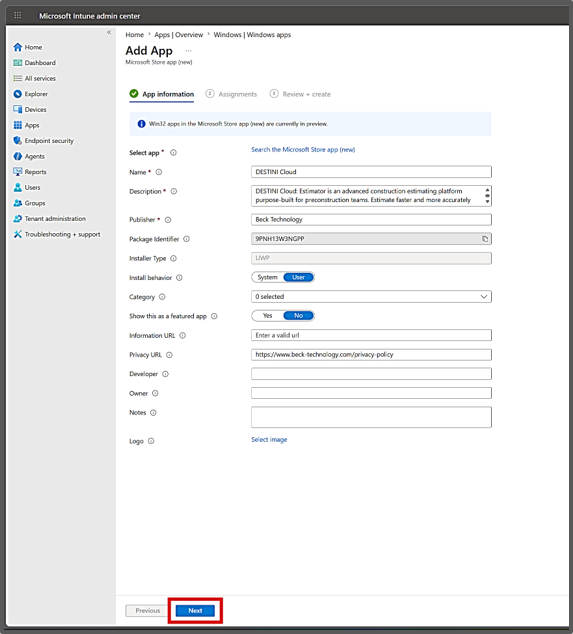Click the preview notice info icon

coord(141,124)
